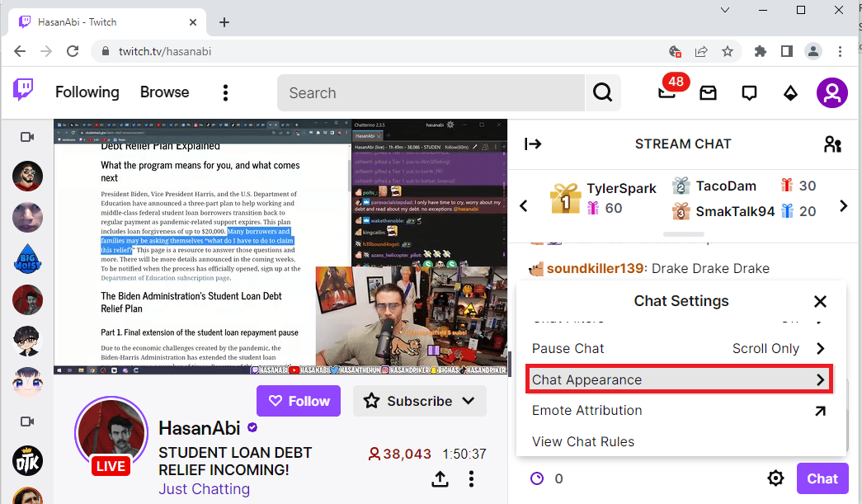Open the chat settings gear icon
This screenshot has width=862, height=504.
[x=775, y=478]
